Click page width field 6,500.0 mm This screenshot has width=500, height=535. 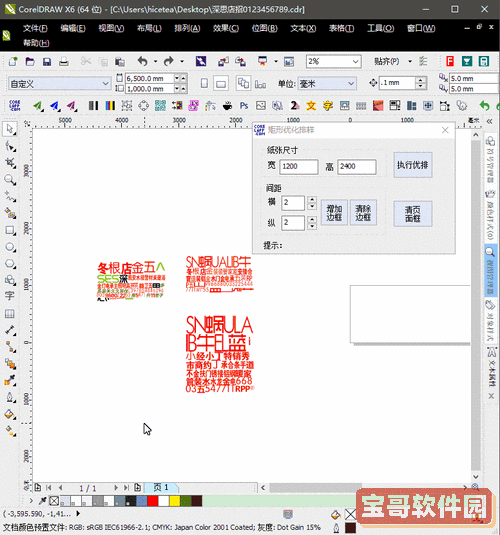pos(149,78)
